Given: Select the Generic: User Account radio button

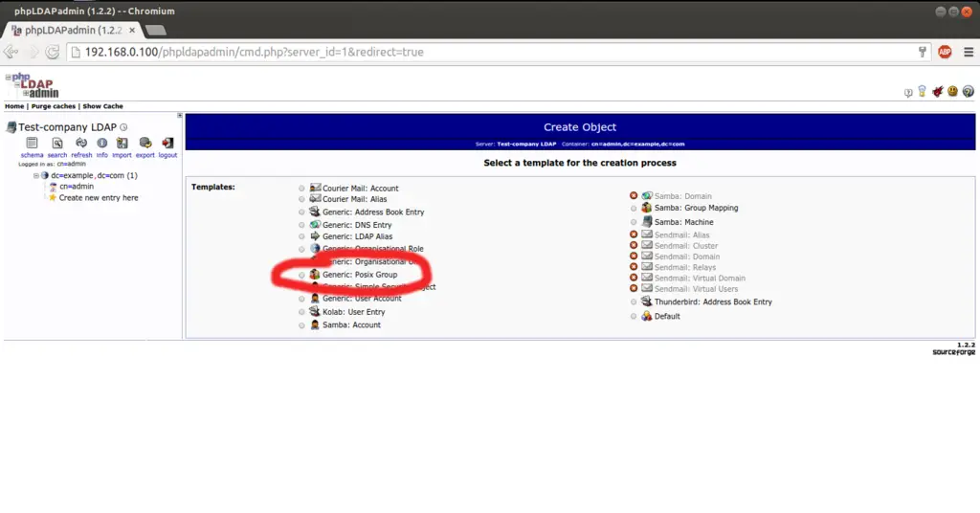Looking at the screenshot, I should click(x=301, y=299).
